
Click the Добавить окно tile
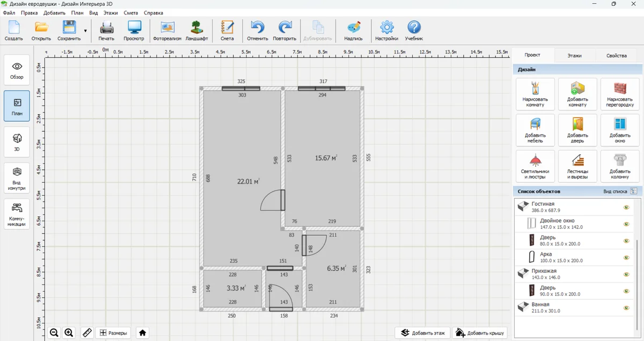coord(620,130)
